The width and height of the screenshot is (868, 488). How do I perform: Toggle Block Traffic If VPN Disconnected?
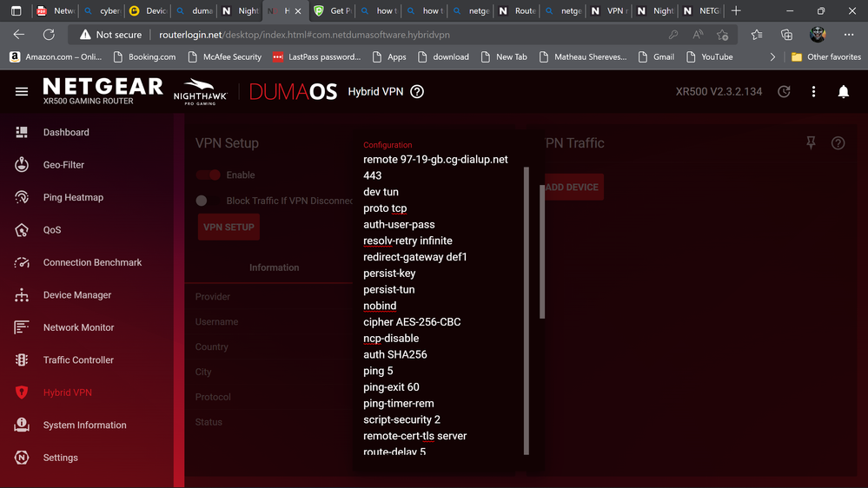click(202, 201)
